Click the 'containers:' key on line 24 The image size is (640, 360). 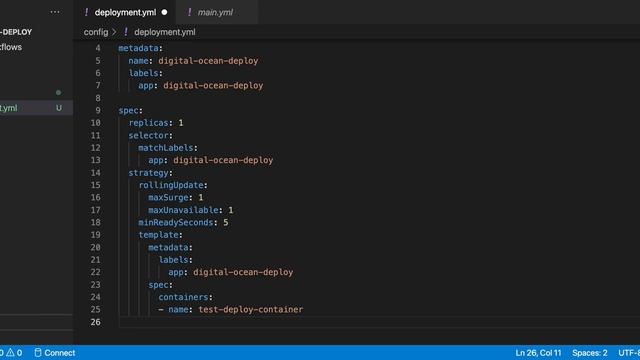coord(186,297)
